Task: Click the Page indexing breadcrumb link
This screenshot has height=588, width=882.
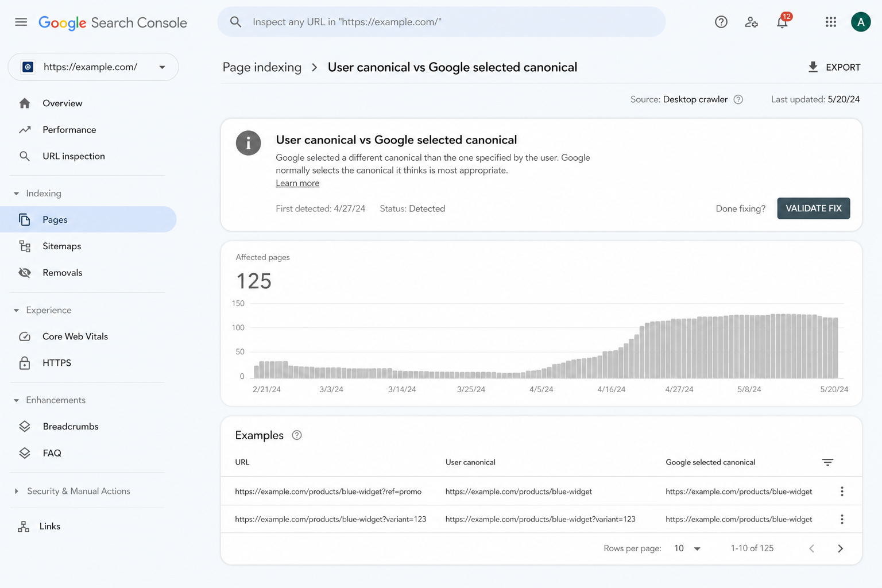Action: [262, 67]
